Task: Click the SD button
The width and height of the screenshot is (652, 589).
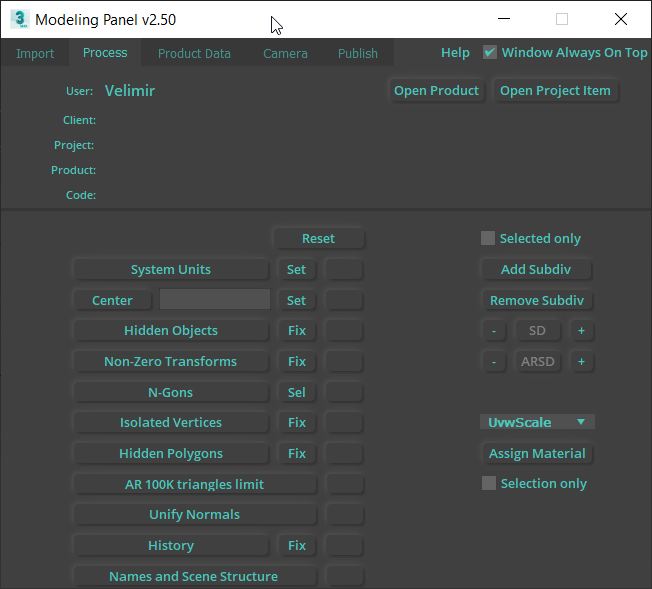Action: pos(537,331)
